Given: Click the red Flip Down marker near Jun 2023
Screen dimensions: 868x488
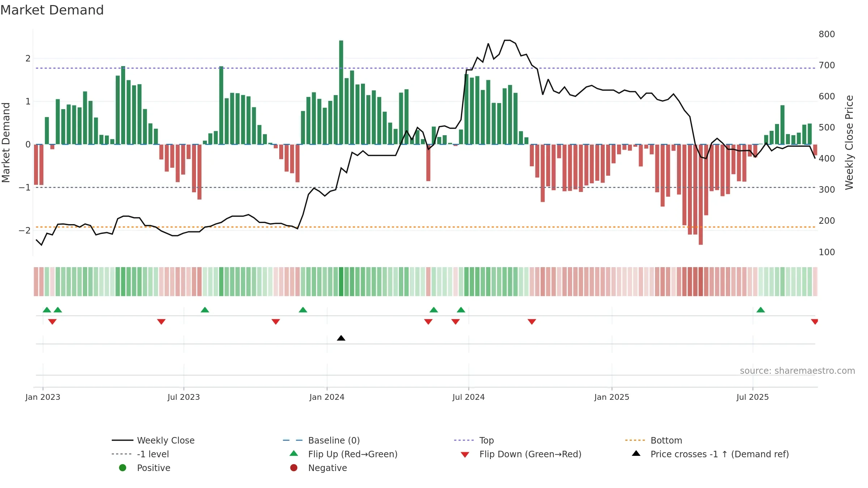Looking at the screenshot, I should [161, 322].
